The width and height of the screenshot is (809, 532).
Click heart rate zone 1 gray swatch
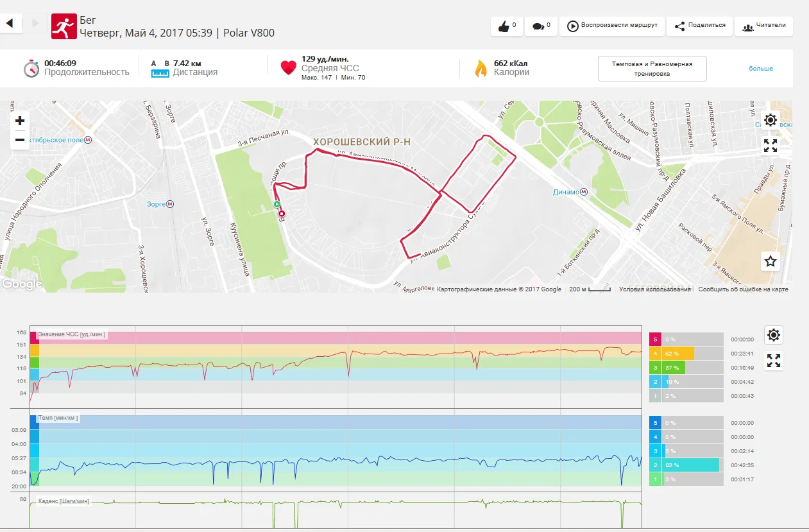tap(655, 395)
